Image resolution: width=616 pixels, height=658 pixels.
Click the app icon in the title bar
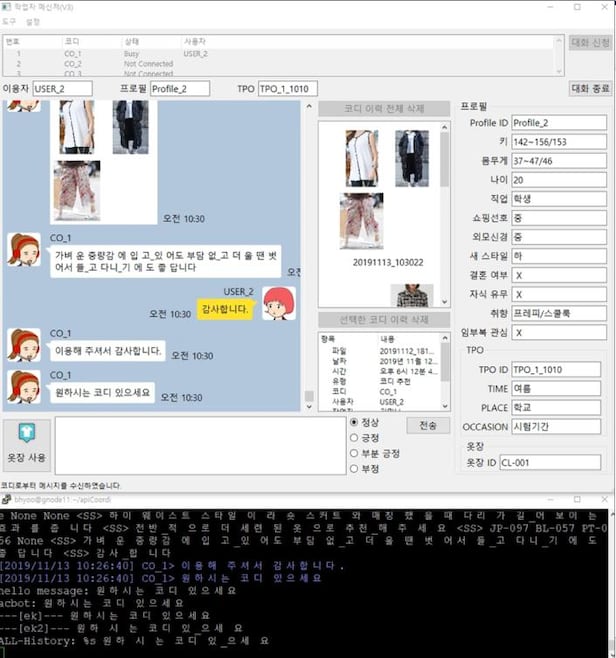[x=8, y=6]
